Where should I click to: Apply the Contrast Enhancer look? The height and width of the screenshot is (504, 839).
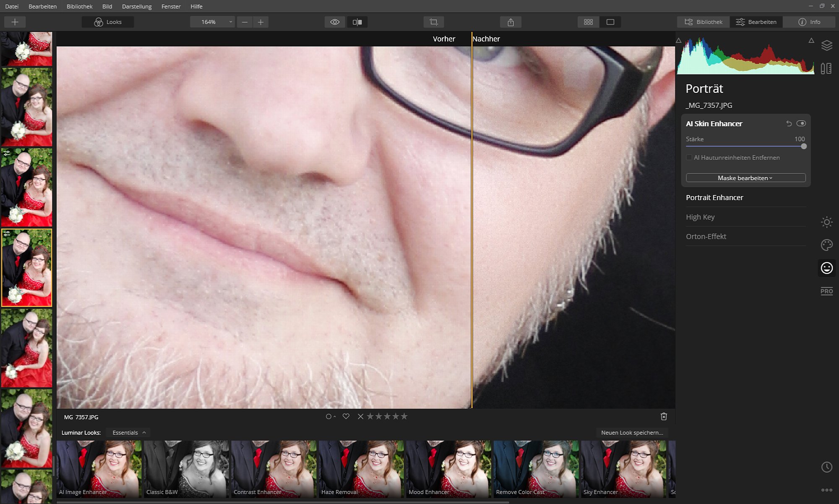tap(274, 469)
